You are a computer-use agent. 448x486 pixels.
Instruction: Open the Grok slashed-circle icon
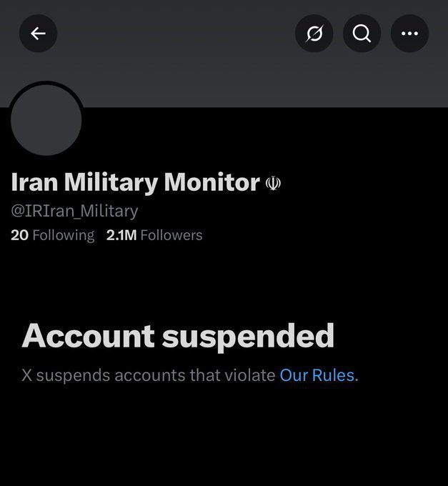(x=314, y=33)
